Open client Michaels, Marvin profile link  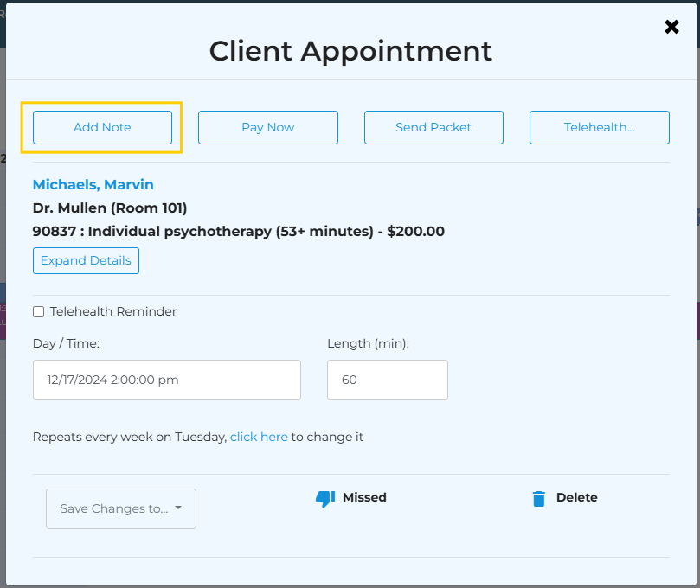point(93,184)
